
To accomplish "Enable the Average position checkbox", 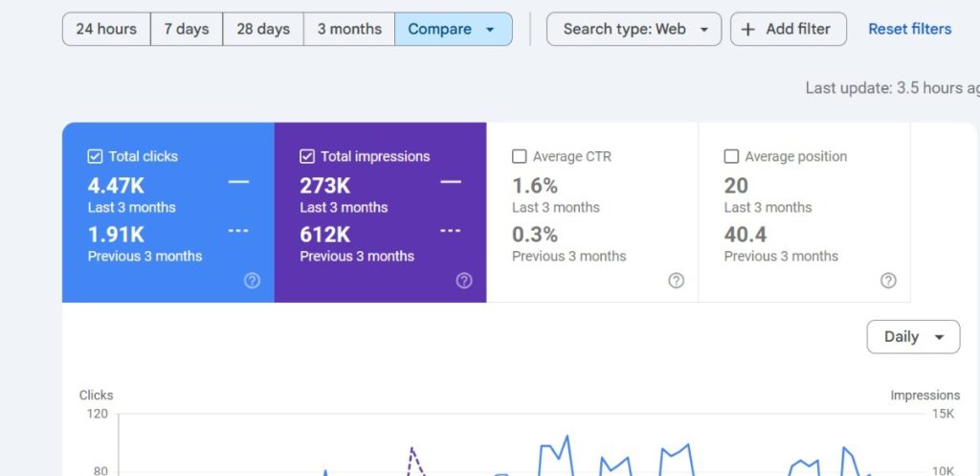I will coord(731,156).
